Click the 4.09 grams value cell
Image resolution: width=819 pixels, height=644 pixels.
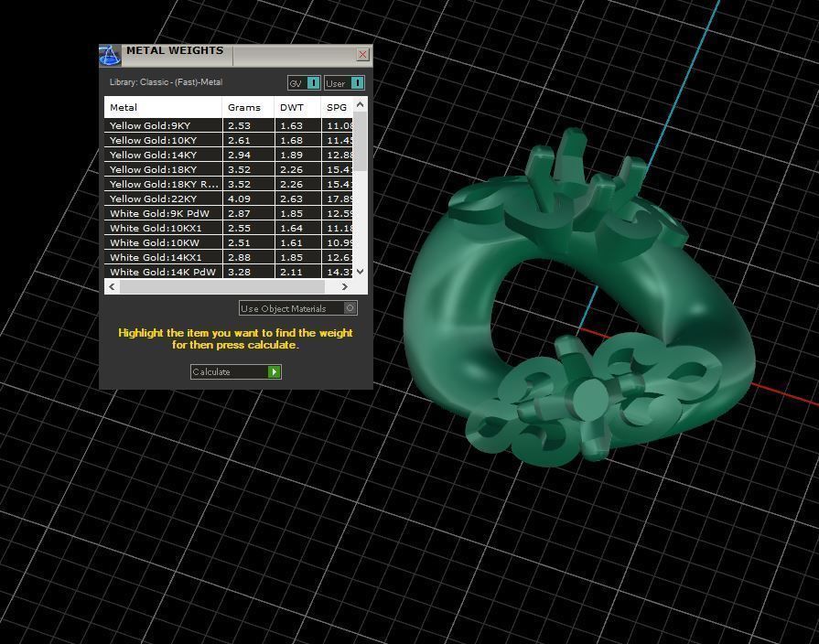[249, 199]
